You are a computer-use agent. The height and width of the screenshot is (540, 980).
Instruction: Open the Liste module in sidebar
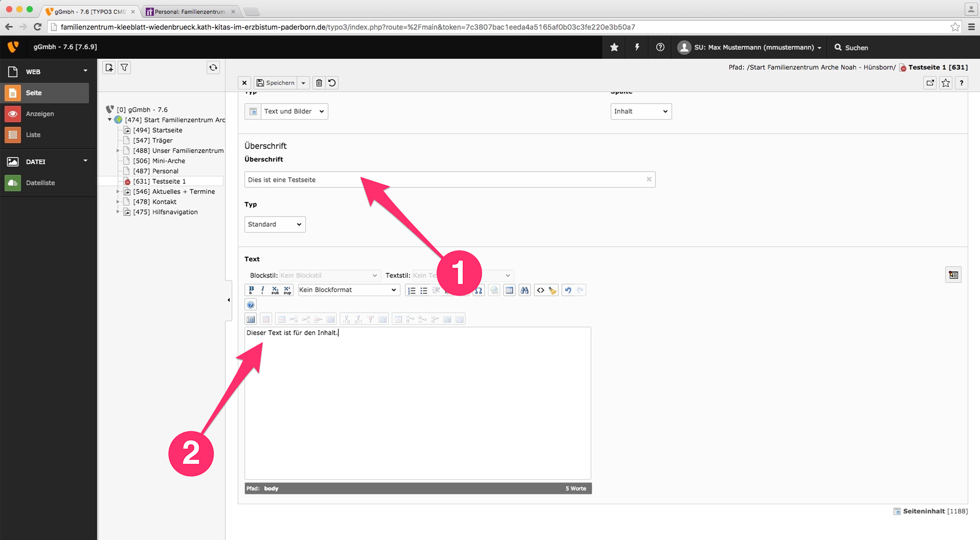[33, 135]
